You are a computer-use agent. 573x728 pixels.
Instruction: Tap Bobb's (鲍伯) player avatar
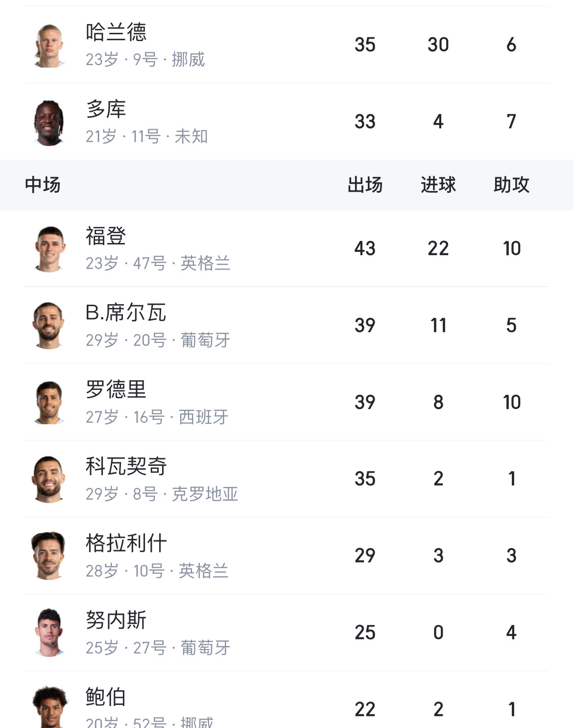pyautogui.click(x=49, y=707)
